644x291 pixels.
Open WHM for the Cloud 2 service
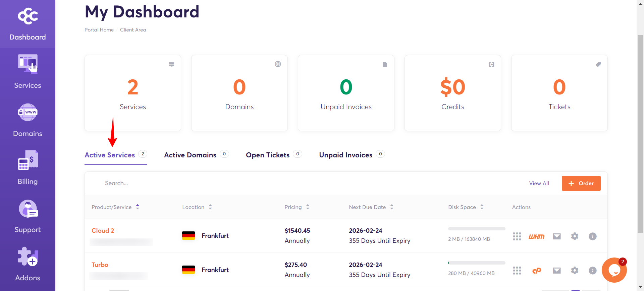coord(536,236)
